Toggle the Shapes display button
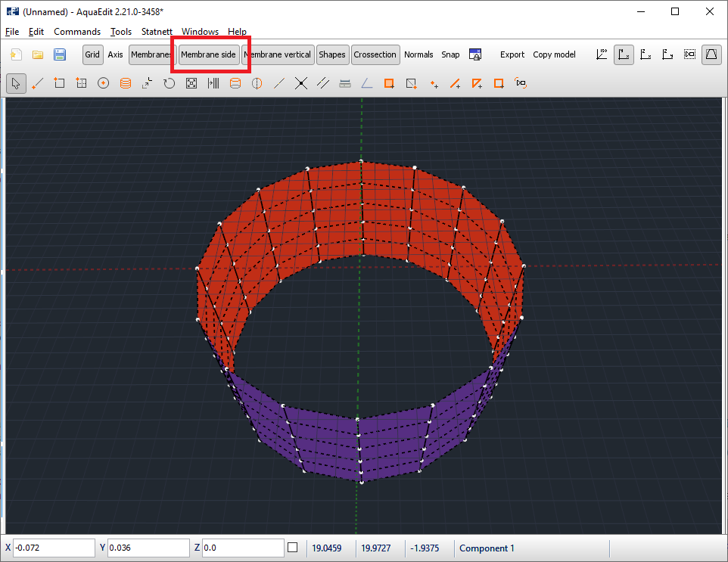Screen dimensions: 728x562 (x=332, y=54)
